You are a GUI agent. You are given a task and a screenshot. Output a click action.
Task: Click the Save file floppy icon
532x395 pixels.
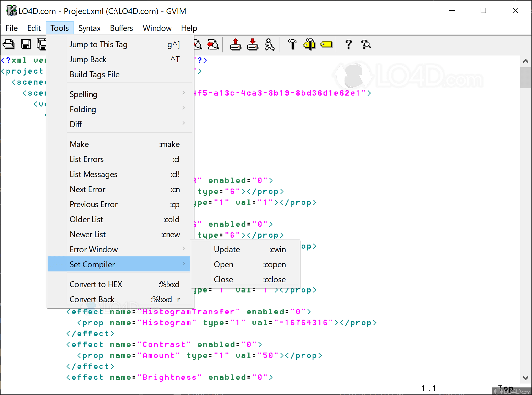26,44
